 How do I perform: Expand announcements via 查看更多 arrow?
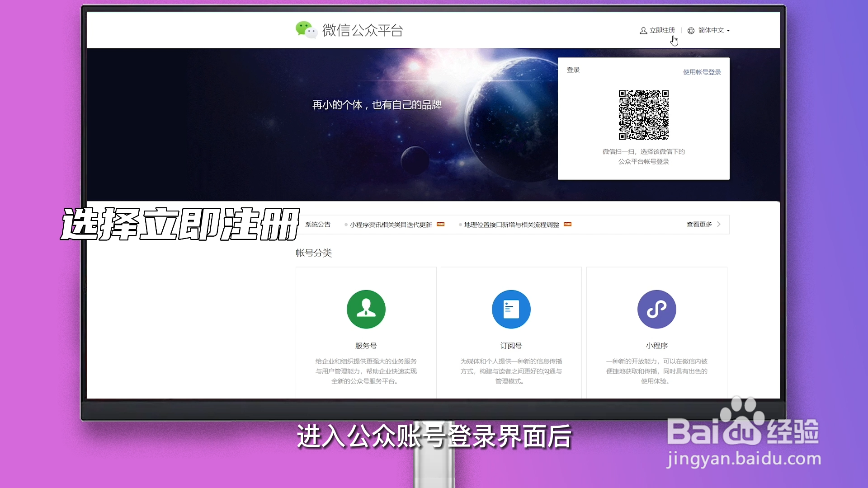(x=719, y=224)
